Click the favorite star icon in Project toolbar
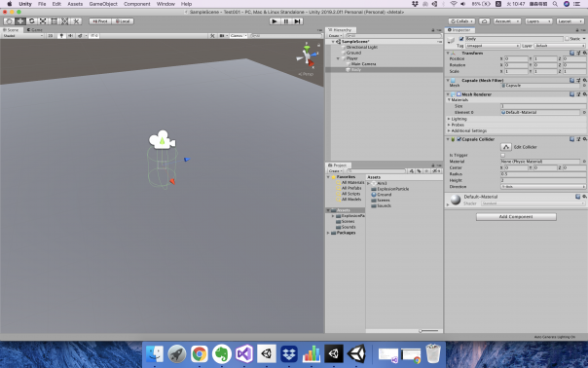 [x=426, y=171]
